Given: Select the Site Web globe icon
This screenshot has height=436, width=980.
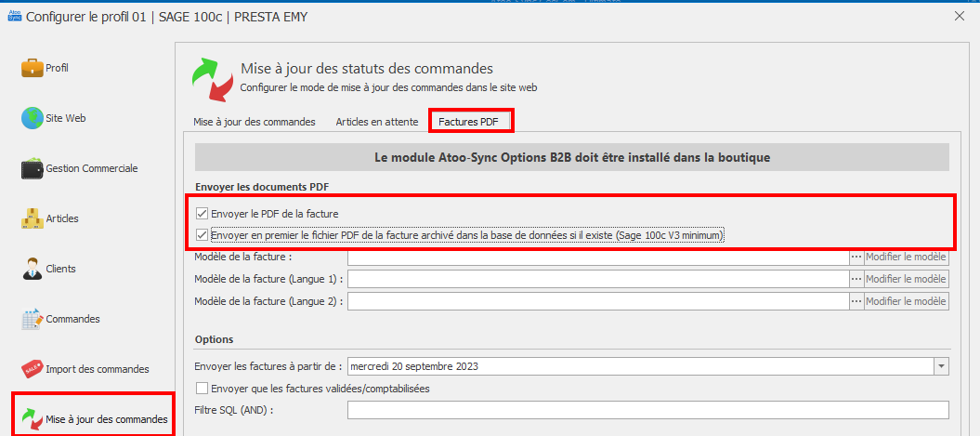Looking at the screenshot, I should [32, 118].
